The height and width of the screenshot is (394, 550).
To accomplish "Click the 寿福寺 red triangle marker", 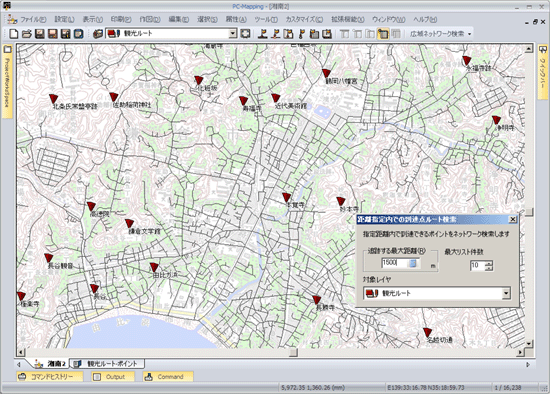I will 243,101.
